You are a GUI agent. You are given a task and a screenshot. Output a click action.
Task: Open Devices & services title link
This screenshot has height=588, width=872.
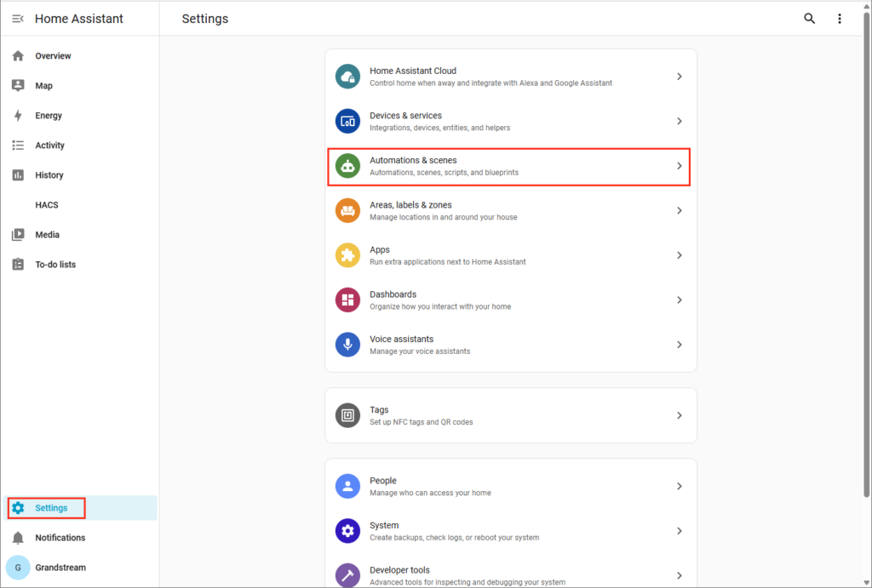click(x=405, y=116)
